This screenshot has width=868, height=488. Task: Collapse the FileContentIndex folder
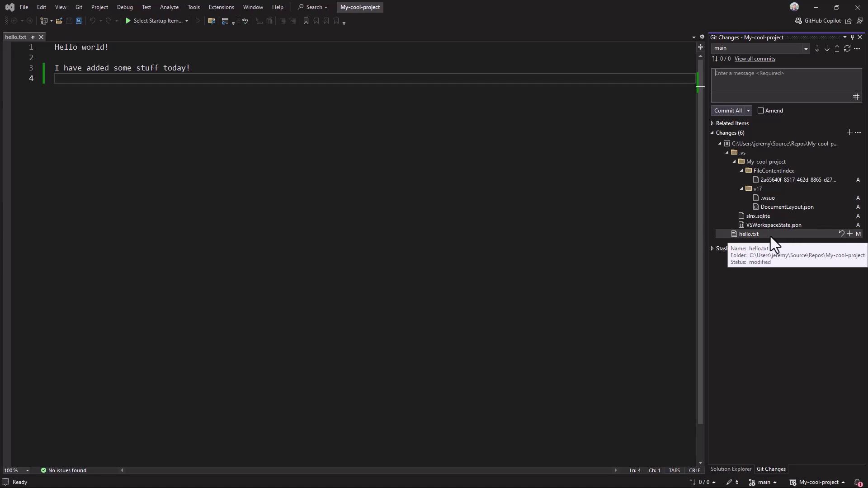coord(741,171)
